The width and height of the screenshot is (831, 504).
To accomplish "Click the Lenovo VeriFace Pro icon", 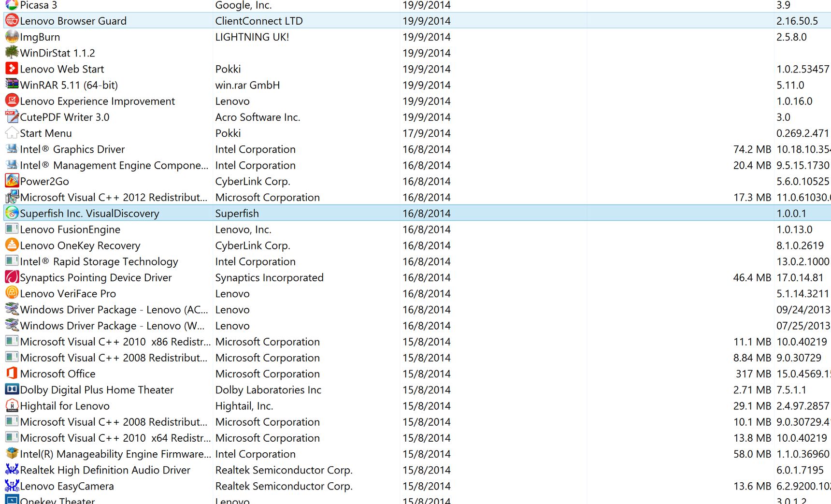I will [x=12, y=293].
